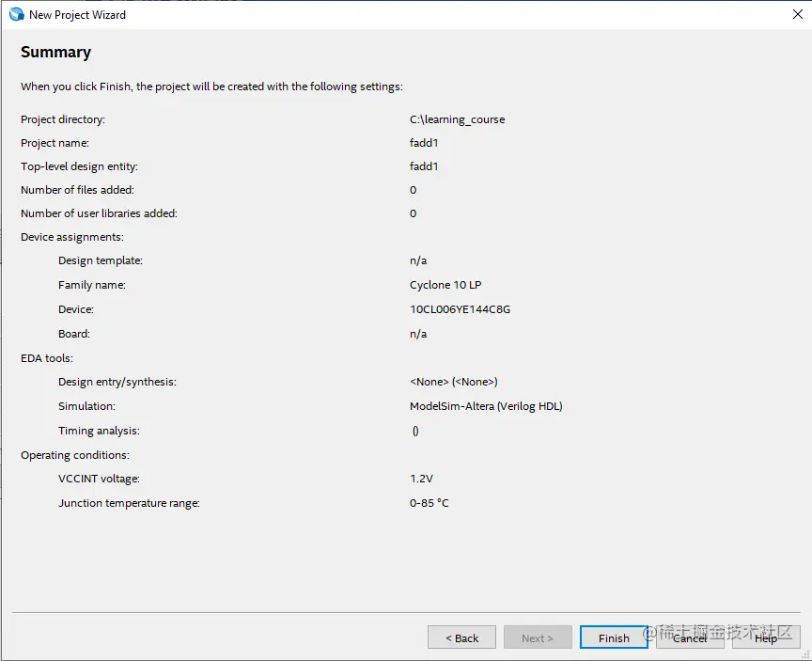Image resolution: width=812 pixels, height=661 pixels.
Task: Click the Design entry/synthesis label
Action: pos(117,382)
